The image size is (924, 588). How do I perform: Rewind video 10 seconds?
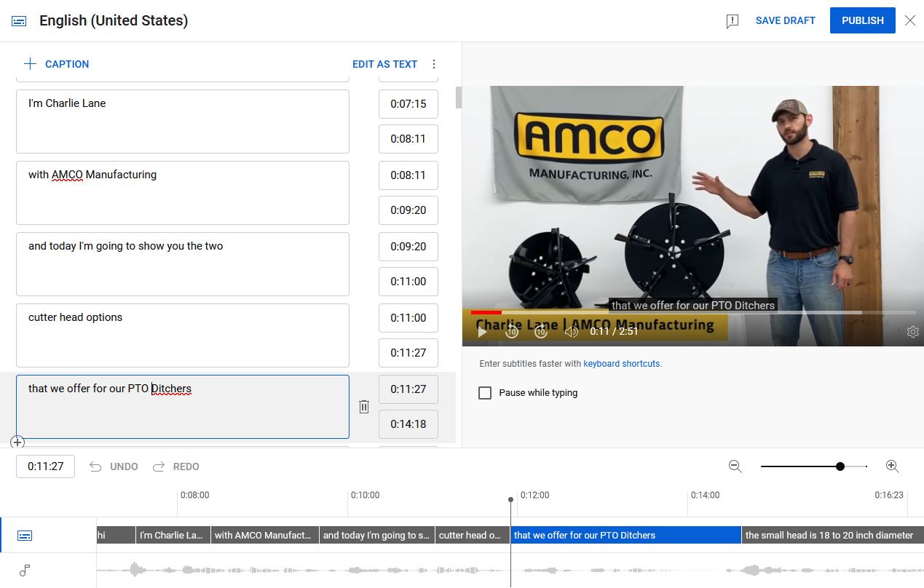[x=512, y=332]
